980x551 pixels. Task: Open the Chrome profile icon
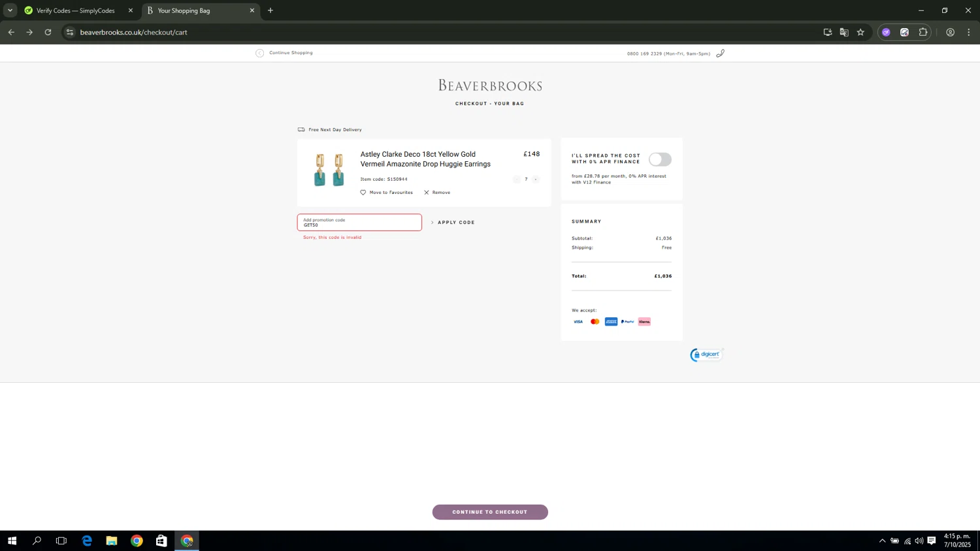click(951, 32)
